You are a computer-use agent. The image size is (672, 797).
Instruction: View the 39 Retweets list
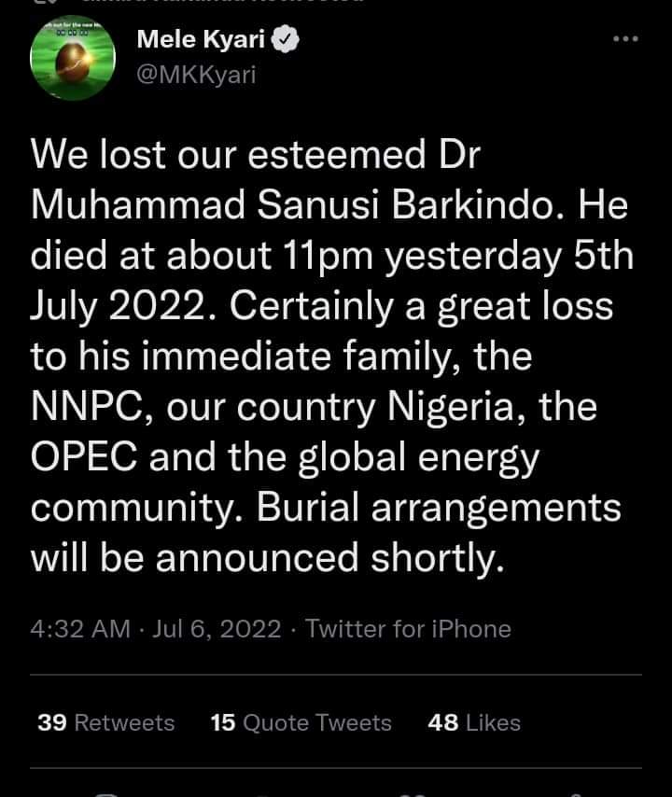coord(105,722)
